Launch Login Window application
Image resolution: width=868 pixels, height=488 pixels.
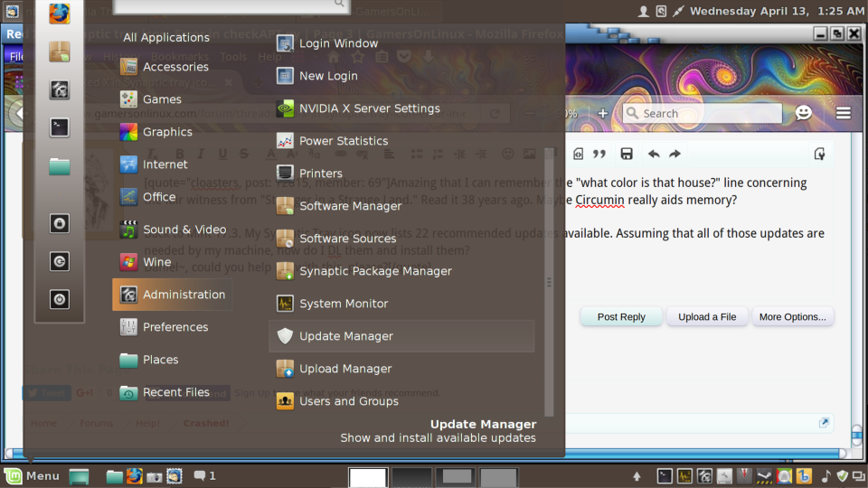(401, 43)
